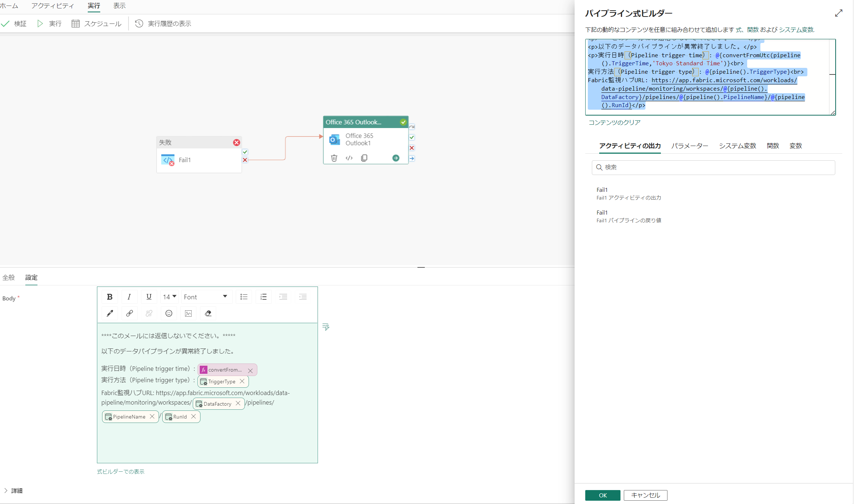The image size is (854, 504).
Task: Switch to the 関数 tab
Action: (x=772, y=146)
